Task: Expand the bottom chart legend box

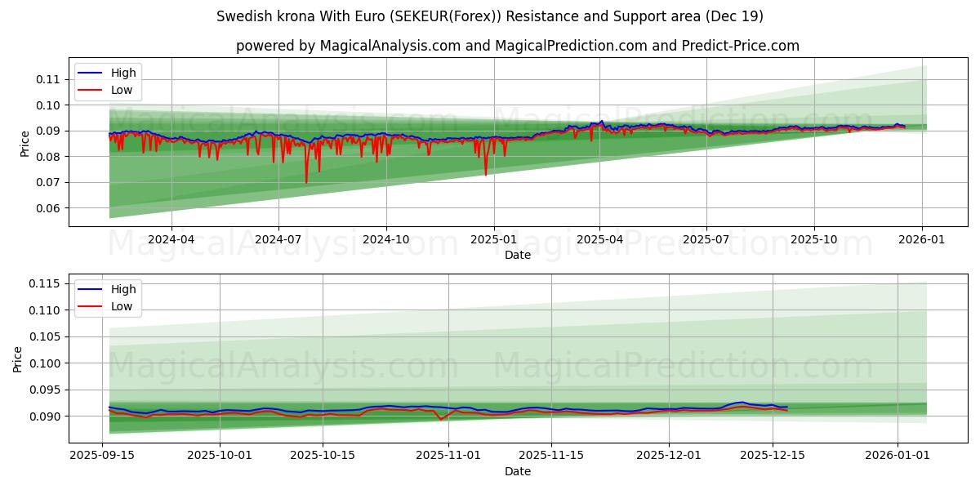Action: [112, 296]
